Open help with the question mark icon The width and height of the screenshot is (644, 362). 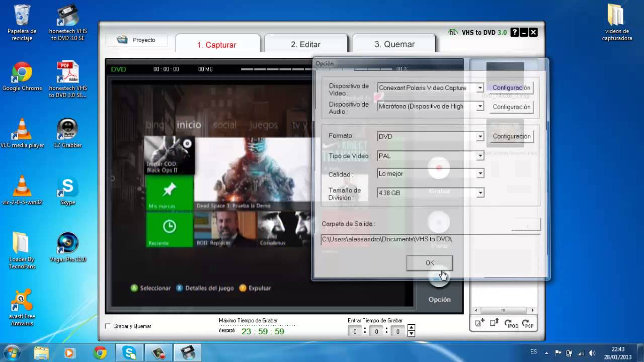point(515,32)
